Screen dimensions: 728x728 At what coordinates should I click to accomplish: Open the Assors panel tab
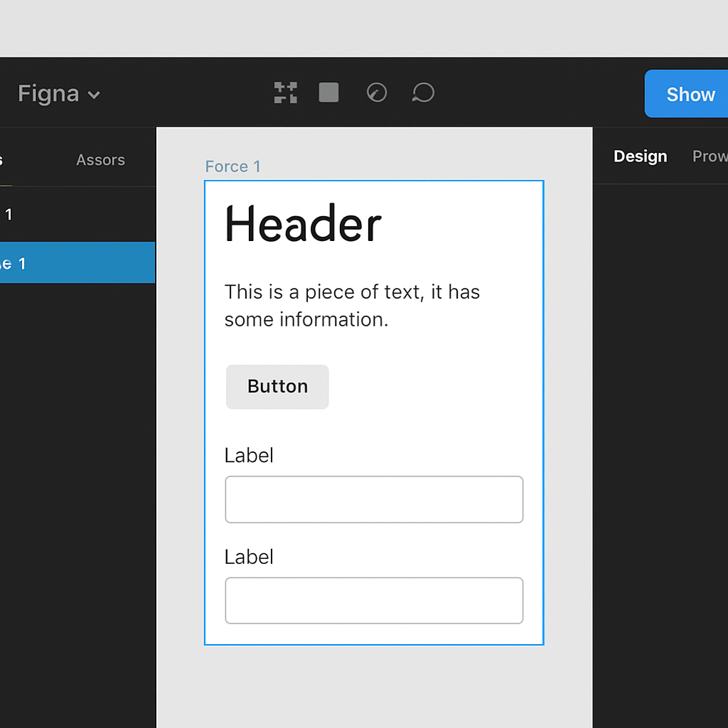[100, 159]
